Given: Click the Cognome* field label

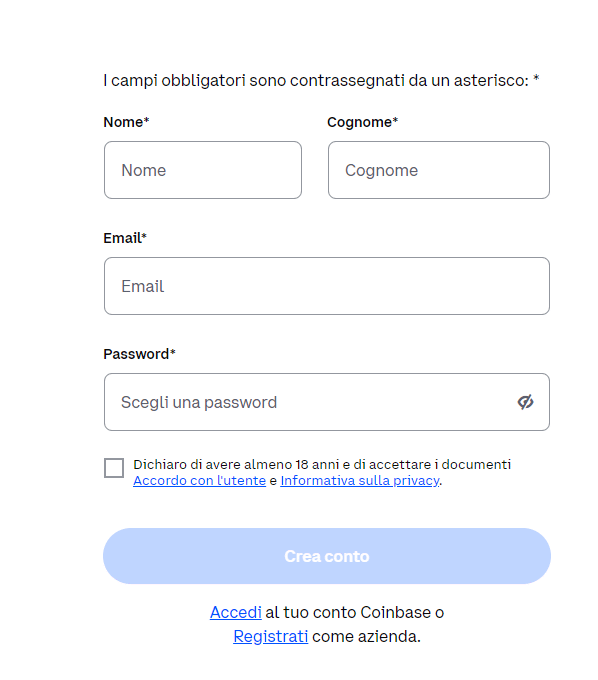Looking at the screenshot, I should pyautogui.click(x=363, y=122).
